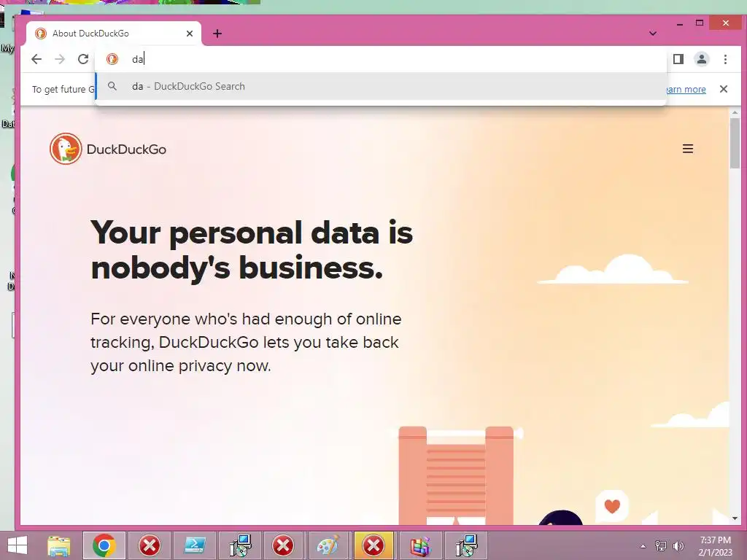Open the colorful blocks taskbar icon
This screenshot has width=747, height=560.
tap(420, 545)
